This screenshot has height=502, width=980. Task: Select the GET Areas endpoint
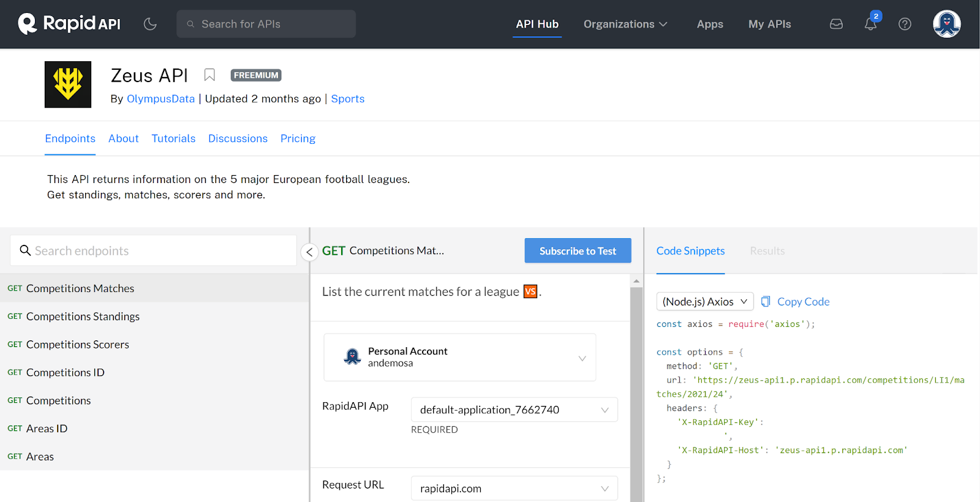[154, 457]
